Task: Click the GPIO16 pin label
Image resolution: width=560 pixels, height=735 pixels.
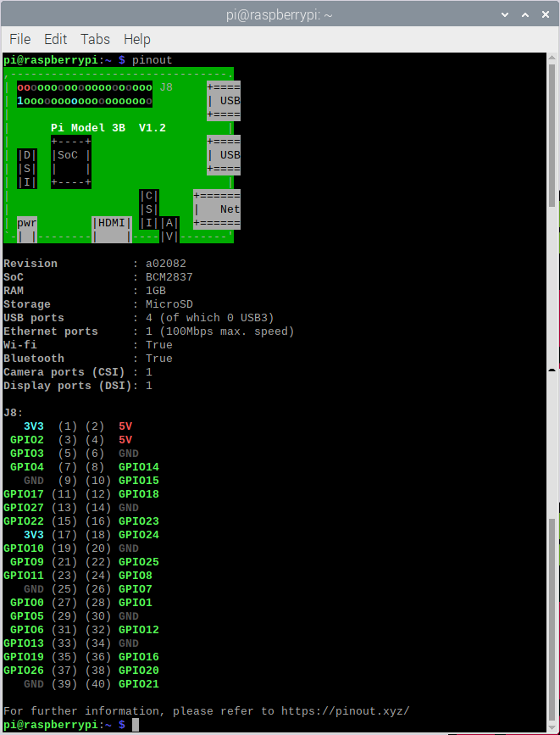Action: [139, 657]
